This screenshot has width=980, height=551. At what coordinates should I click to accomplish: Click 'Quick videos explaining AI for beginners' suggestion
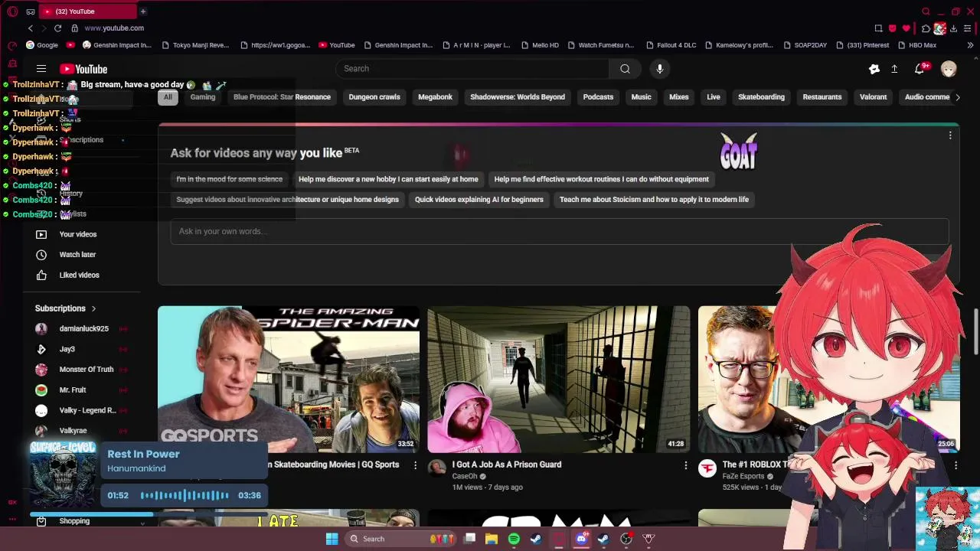click(479, 200)
